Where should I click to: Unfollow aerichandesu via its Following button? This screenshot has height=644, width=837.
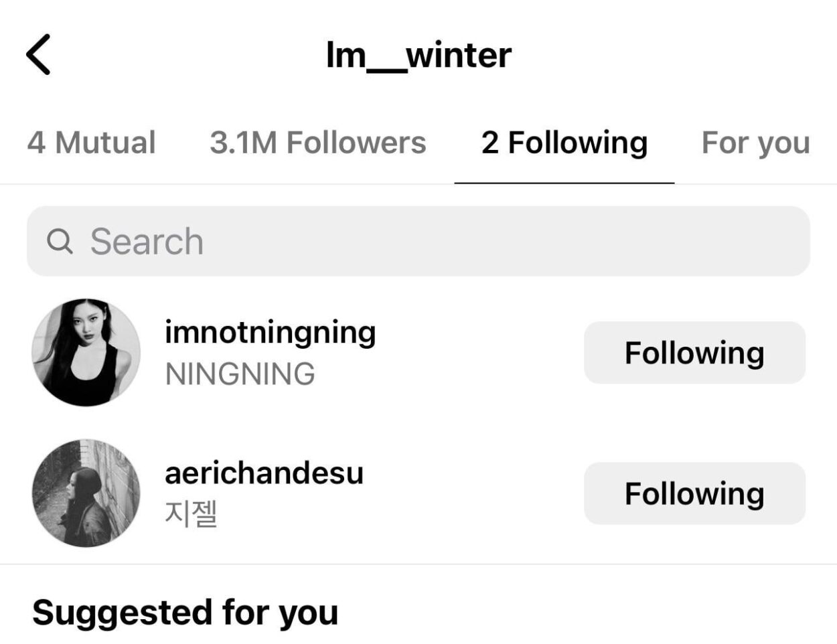[x=695, y=493]
